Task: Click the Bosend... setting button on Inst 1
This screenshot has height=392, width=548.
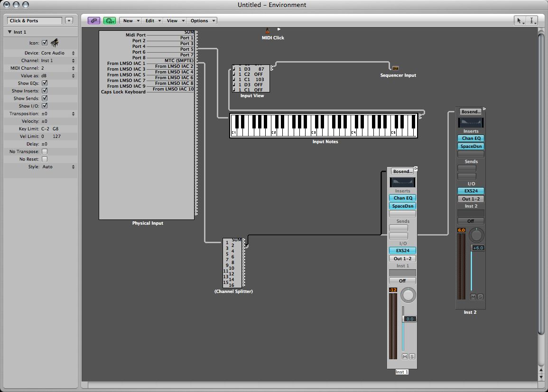Action: pyautogui.click(x=402, y=172)
